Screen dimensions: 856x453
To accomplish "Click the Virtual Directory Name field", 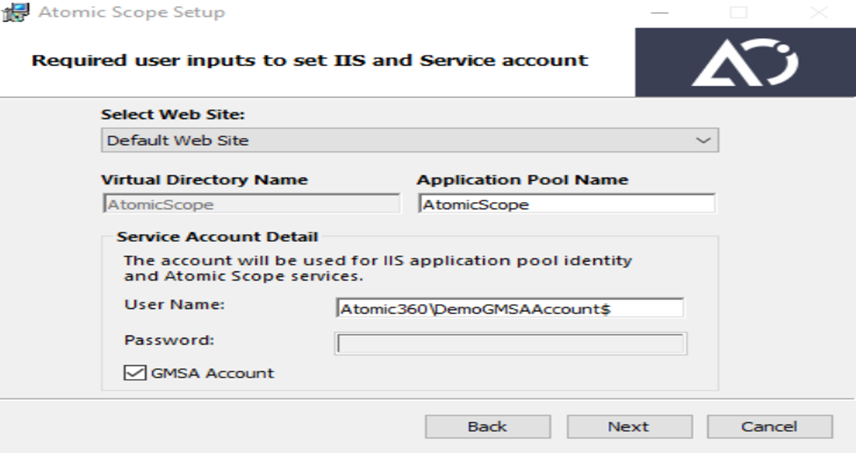I will click(252, 204).
